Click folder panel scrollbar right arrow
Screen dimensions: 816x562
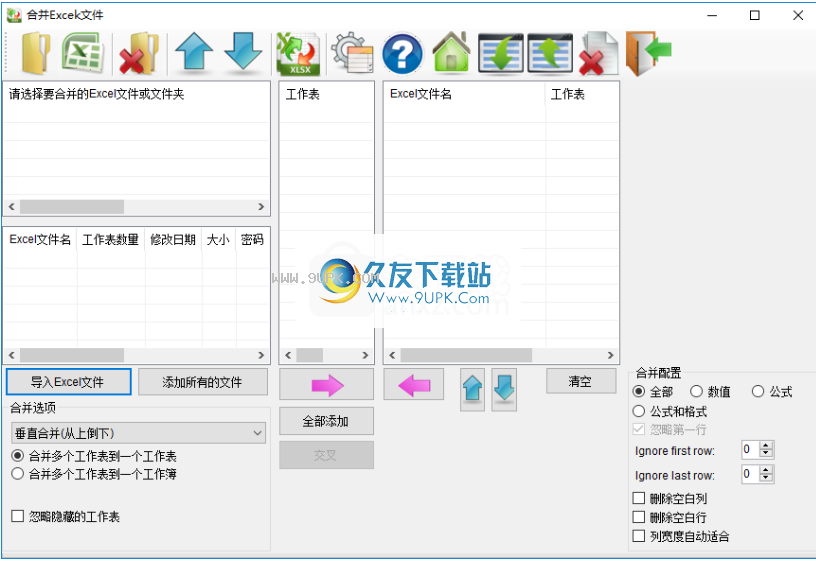pyautogui.click(x=261, y=207)
